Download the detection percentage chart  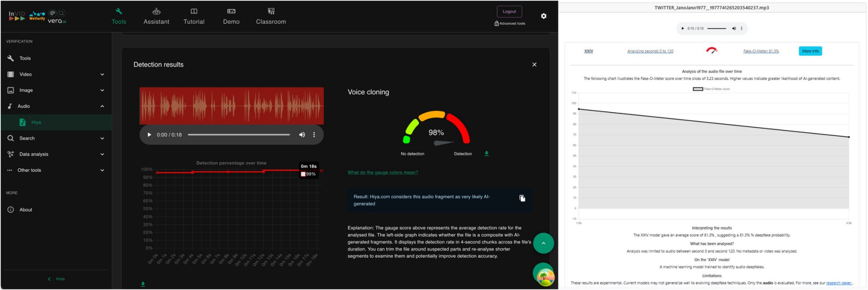point(143,284)
